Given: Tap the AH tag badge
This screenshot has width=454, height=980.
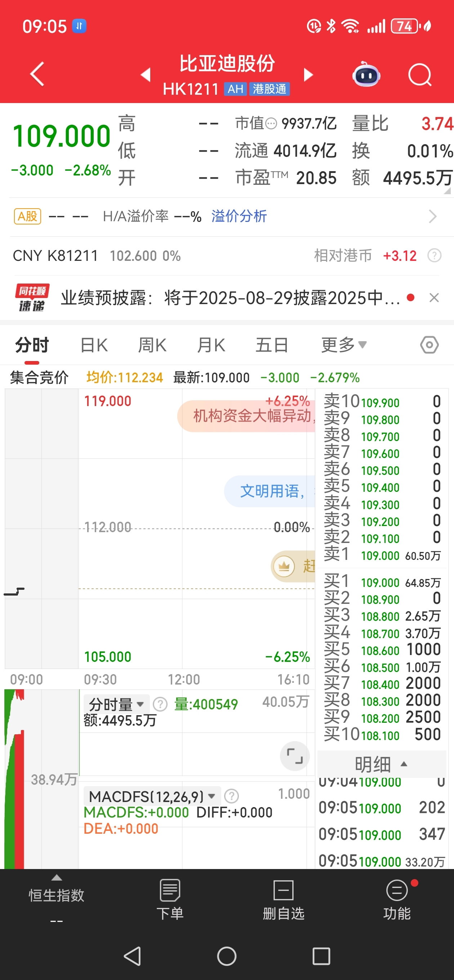Looking at the screenshot, I should [x=236, y=89].
